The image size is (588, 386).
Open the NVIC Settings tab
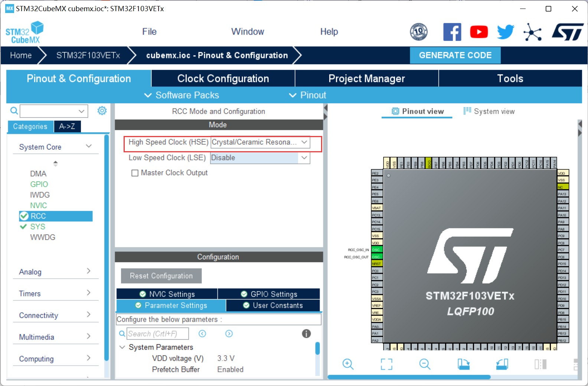pos(167,294)
